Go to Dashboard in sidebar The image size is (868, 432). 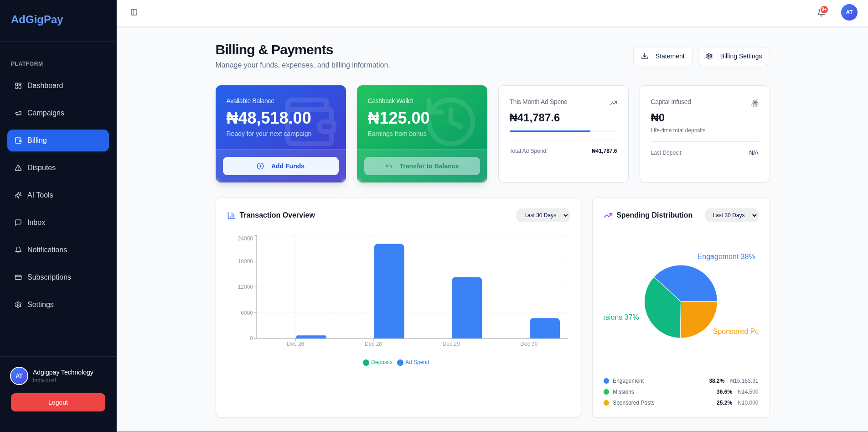(x=58, y=86)
